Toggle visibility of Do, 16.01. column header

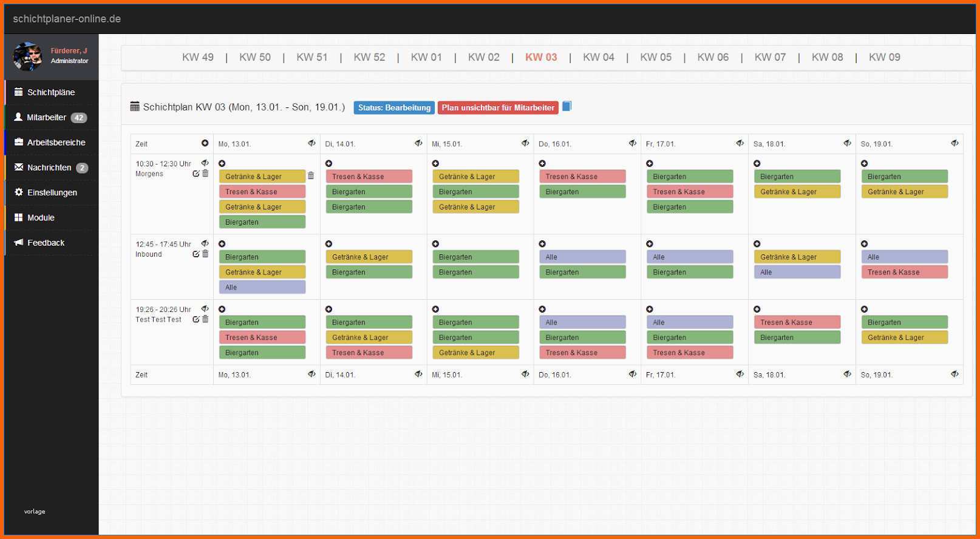[633, 143]
